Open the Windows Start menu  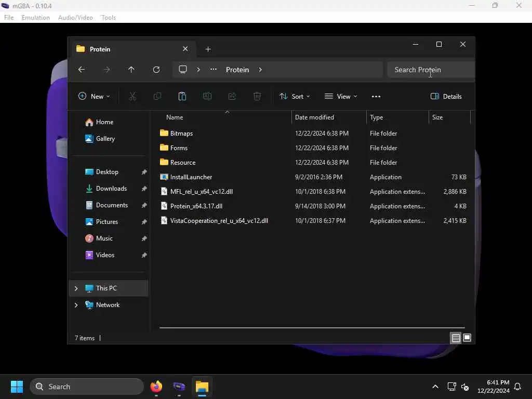pyautogui.click(x=17, y=387)
